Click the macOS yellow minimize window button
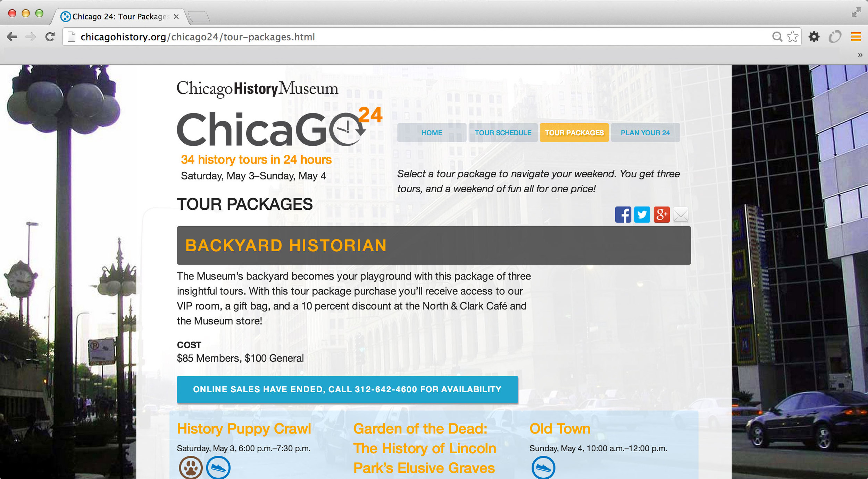868x479 pixels. click(x=26, y=13)
